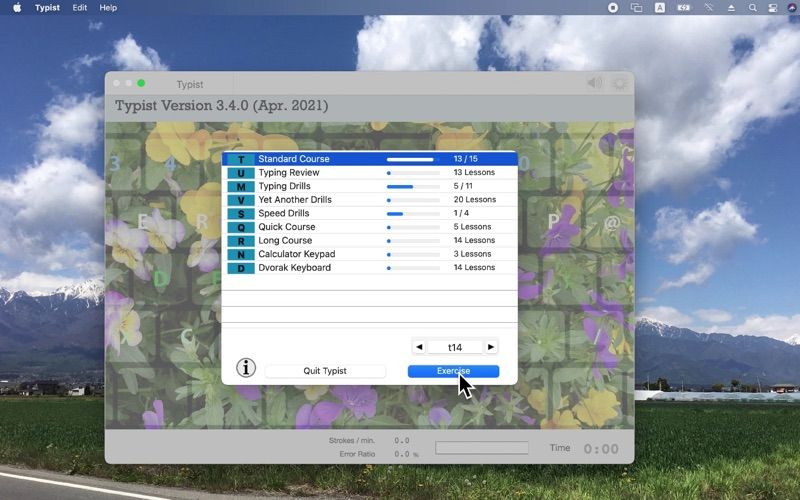Click the t14 lesson field
The image size is (800, 500).
coord(455,347)
